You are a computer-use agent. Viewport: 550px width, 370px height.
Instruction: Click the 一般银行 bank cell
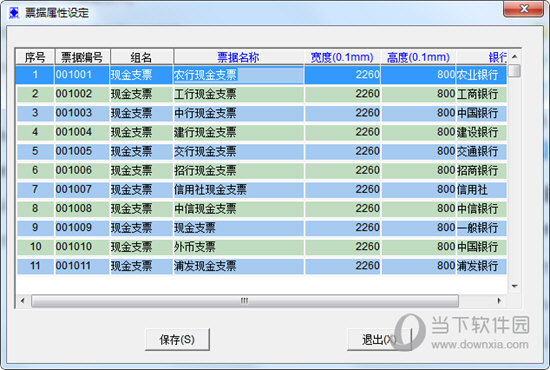pos(482,228)
